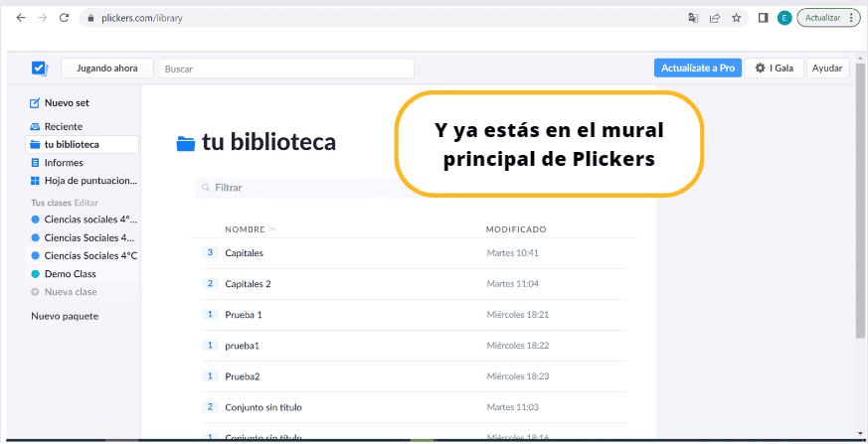Click the Nueva clase plus icon

(35, 292)
